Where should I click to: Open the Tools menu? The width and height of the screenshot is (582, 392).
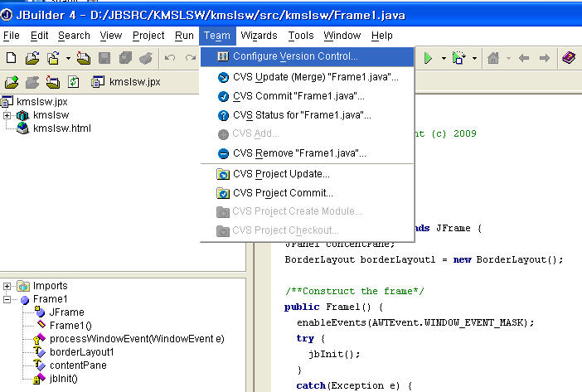click(x=301, y=36)
